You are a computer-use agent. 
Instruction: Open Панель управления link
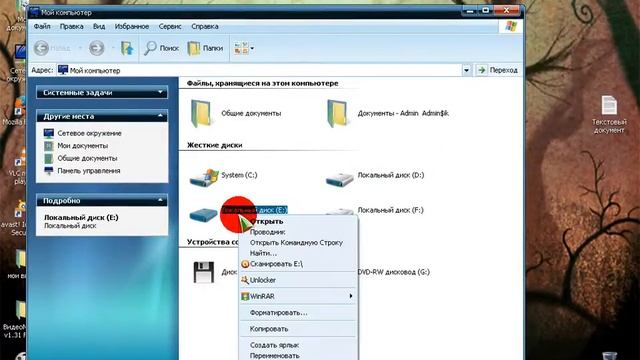coord(89,171)
